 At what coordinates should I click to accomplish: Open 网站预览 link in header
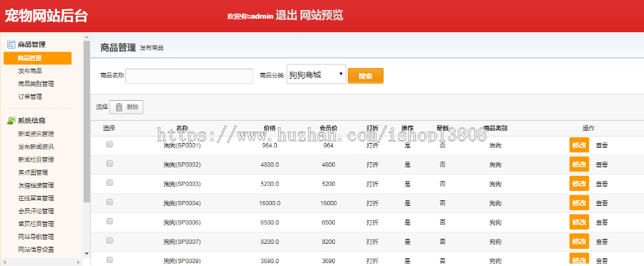pyautogui.click(x=321, y=16)
